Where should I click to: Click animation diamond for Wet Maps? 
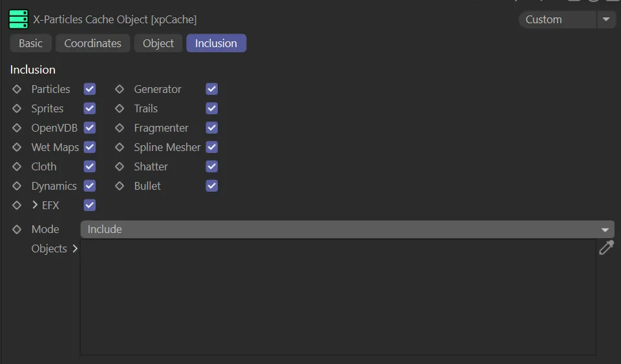point(17,147)
